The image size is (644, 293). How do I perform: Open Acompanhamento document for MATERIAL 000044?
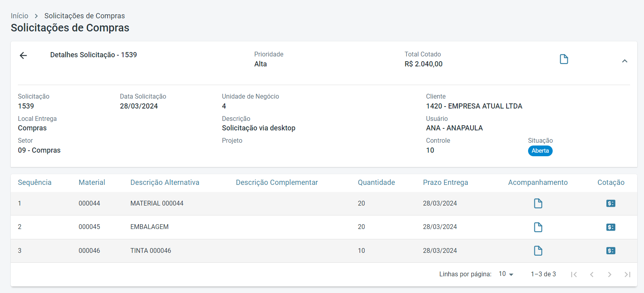[538, 204]
